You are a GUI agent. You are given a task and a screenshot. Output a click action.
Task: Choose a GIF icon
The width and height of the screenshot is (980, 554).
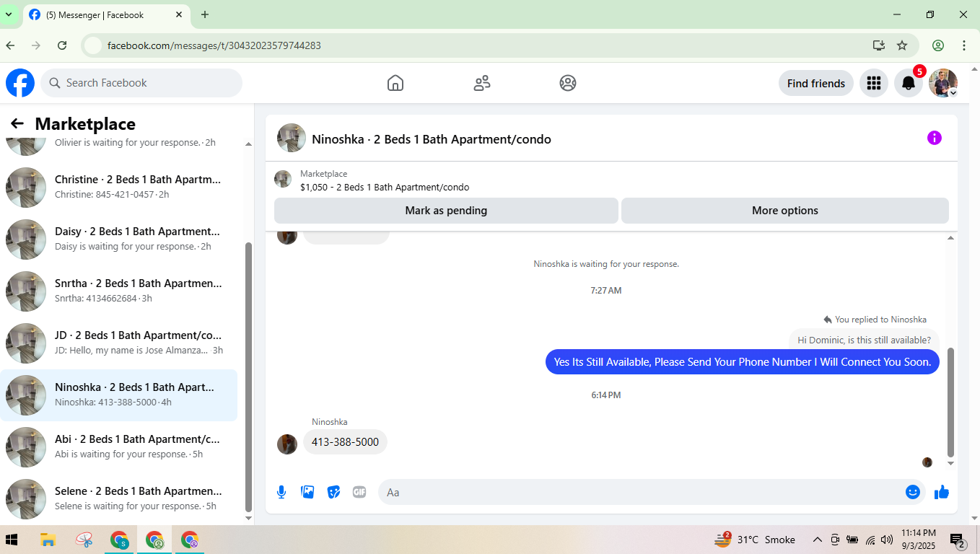359,492
